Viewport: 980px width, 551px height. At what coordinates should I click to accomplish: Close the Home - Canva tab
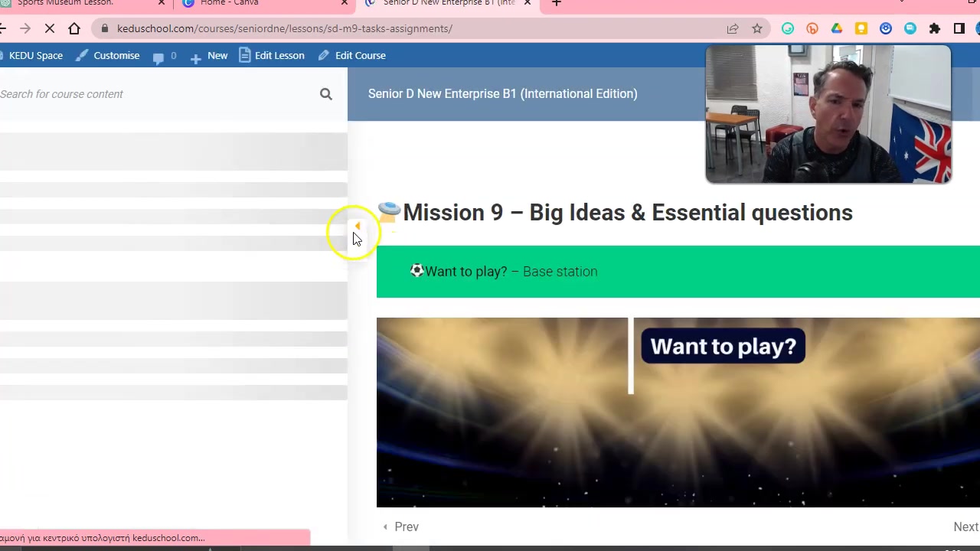tap(345, 3)
